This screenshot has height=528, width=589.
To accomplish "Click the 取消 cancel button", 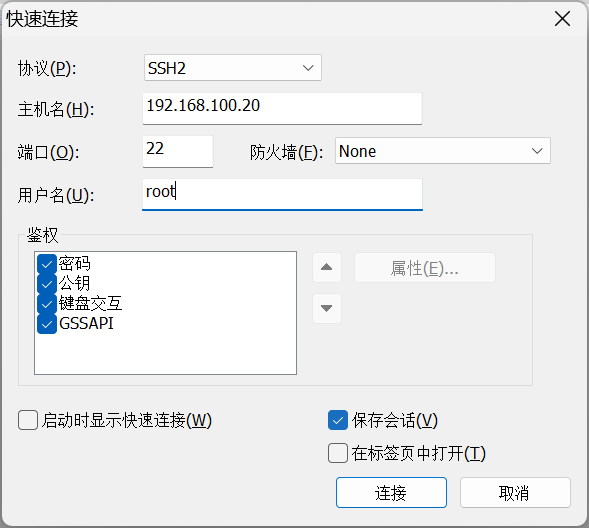I will 515,492.
